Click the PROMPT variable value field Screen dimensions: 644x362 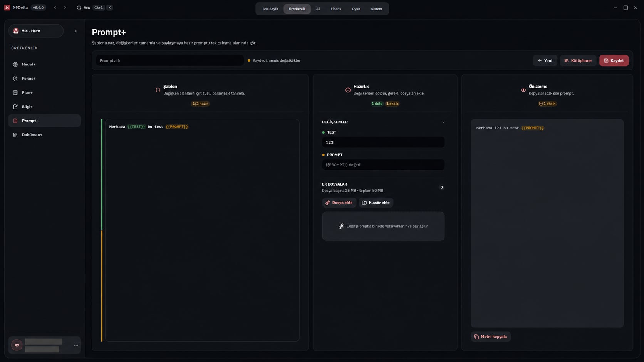click(383, 165)
